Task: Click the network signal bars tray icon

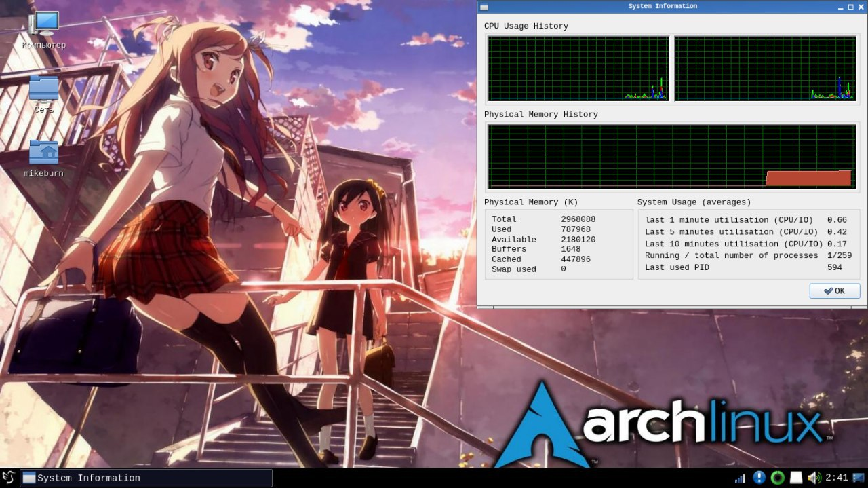Action: tap(740, 478)
